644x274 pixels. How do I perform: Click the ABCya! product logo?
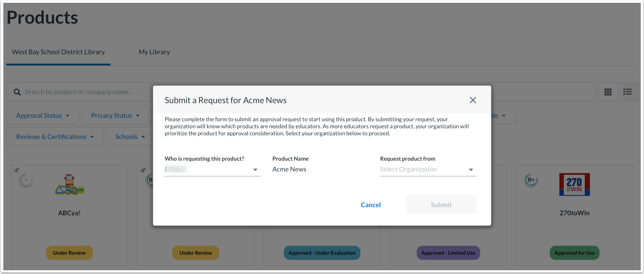point(70,185)
